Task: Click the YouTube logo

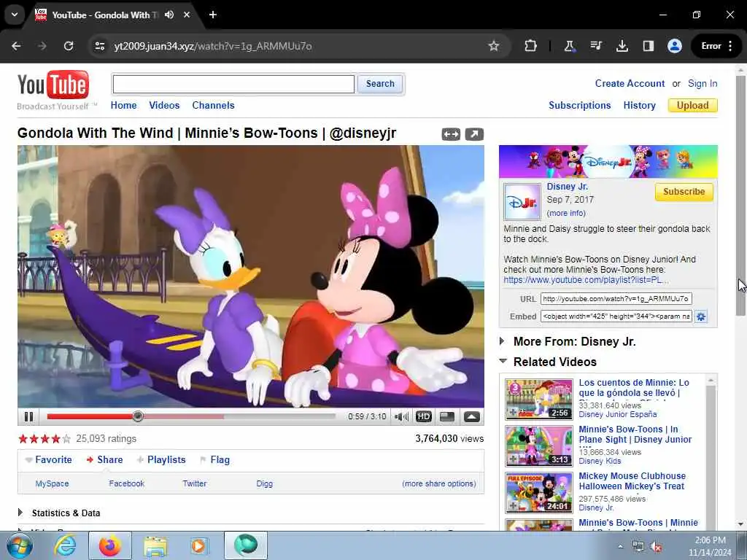Action: [x=53, y=85]
